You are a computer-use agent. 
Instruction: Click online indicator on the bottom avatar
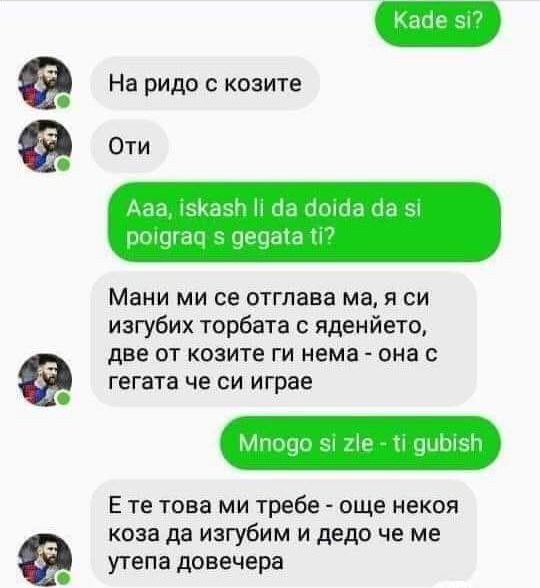pyautogui.click(x=63, y=579)
